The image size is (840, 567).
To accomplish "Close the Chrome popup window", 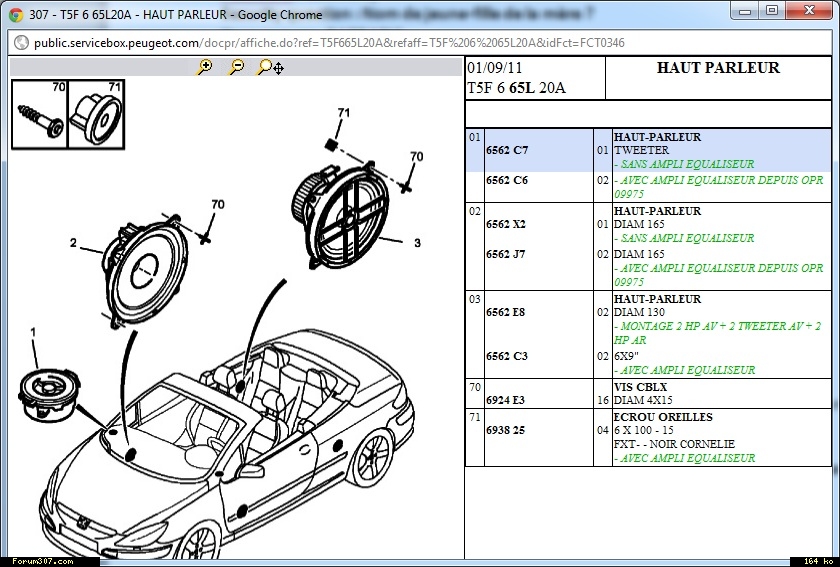I will click(x=809, y=10).
